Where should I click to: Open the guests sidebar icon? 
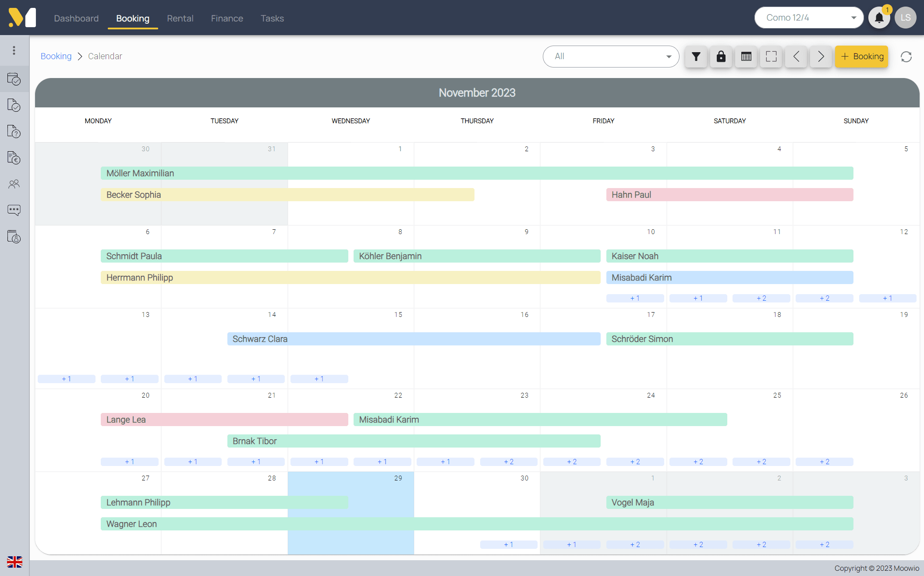[14, 184]
